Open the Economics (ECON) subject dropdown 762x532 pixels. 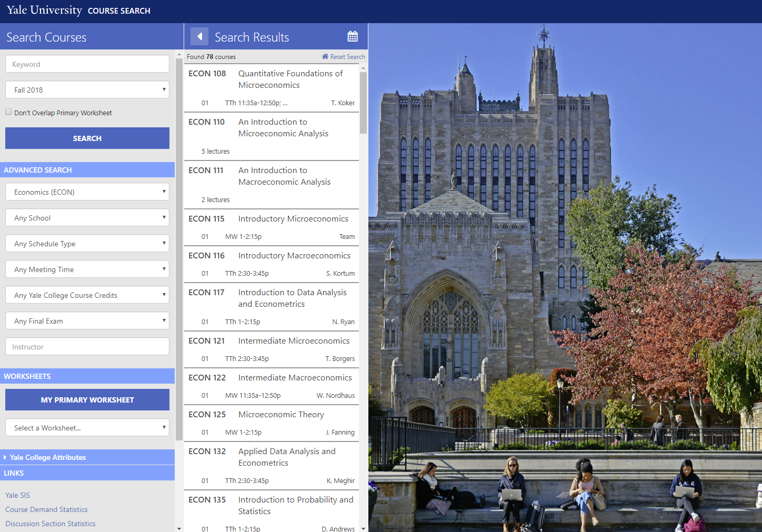point(87,192)
